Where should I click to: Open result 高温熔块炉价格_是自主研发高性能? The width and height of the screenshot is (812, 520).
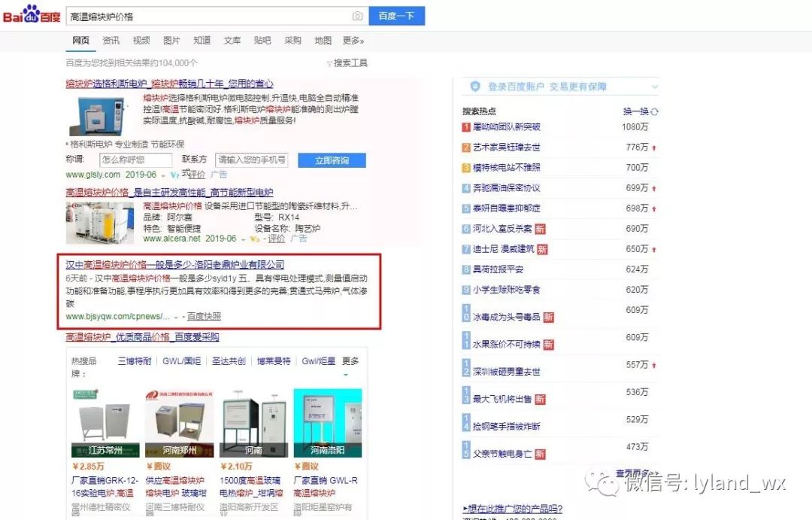[169, 193]
